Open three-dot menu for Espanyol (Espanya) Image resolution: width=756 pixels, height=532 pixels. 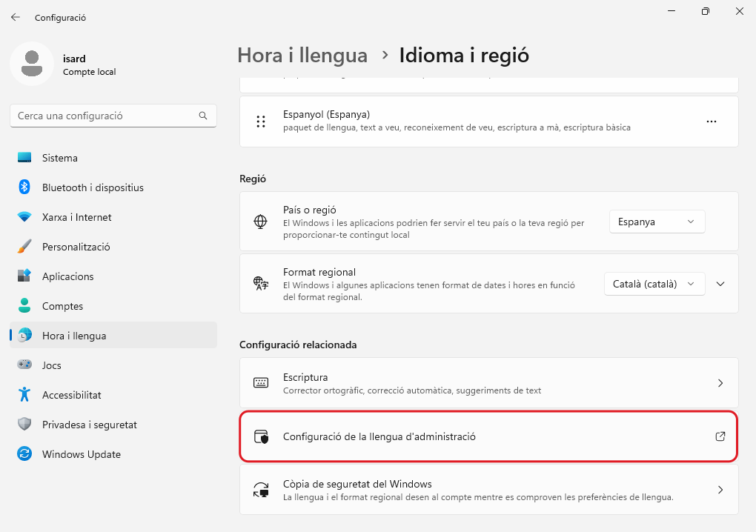tap(712, 122)
